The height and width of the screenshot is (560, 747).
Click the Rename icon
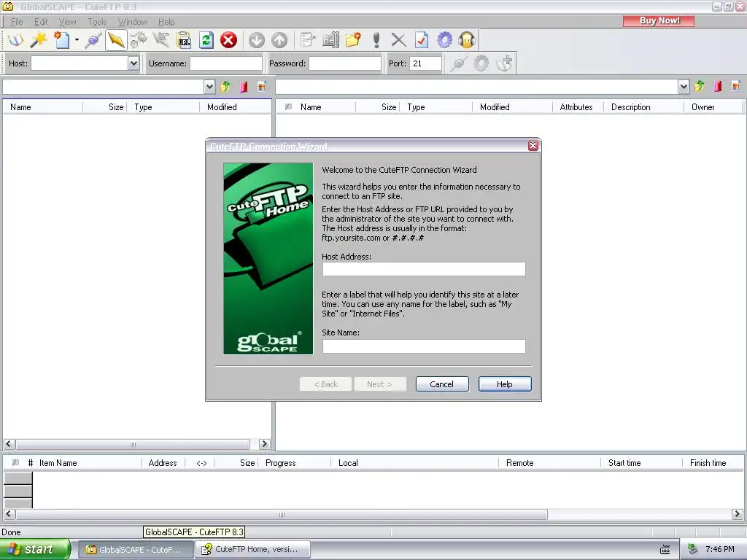click(x=330, y=40)
